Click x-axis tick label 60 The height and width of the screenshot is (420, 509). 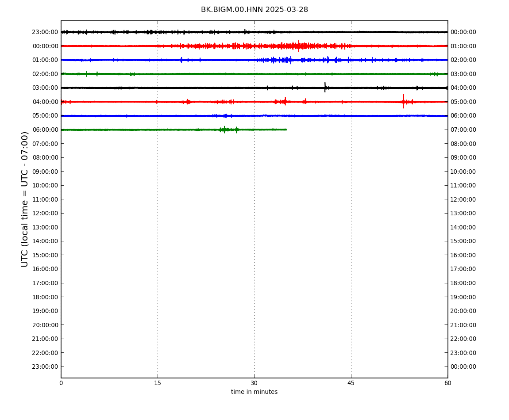pyautogui.click(x=447, y=383)
